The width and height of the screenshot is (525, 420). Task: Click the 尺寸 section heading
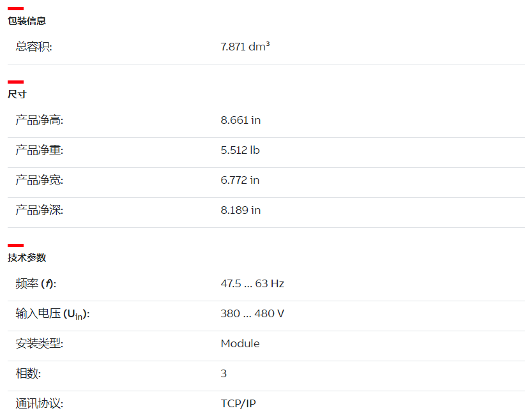coord(17,94)
